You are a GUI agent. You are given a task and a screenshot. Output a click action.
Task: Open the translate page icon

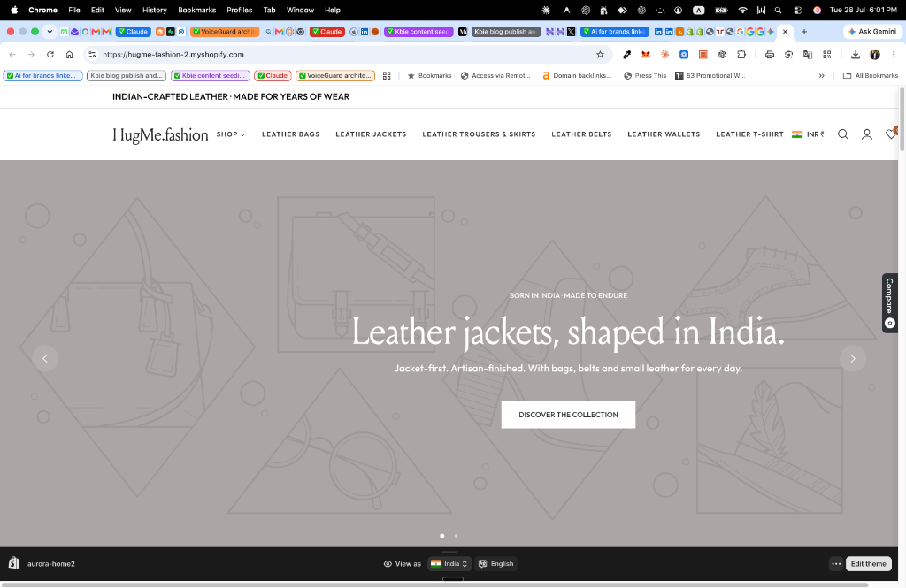pos(808,54)
